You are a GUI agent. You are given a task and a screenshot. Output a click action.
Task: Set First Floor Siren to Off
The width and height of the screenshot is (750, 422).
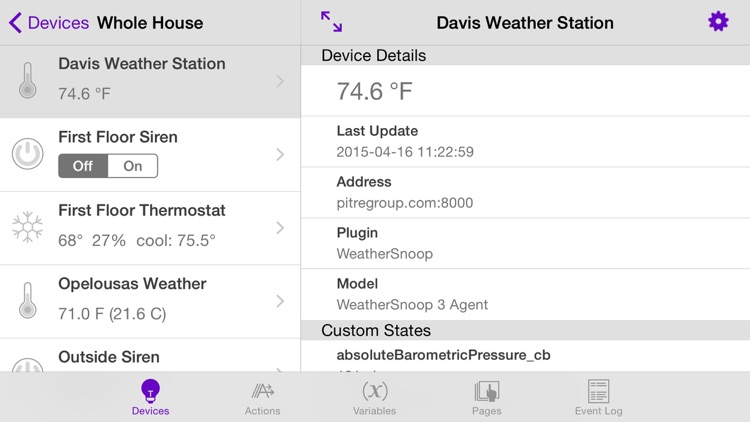83,166
